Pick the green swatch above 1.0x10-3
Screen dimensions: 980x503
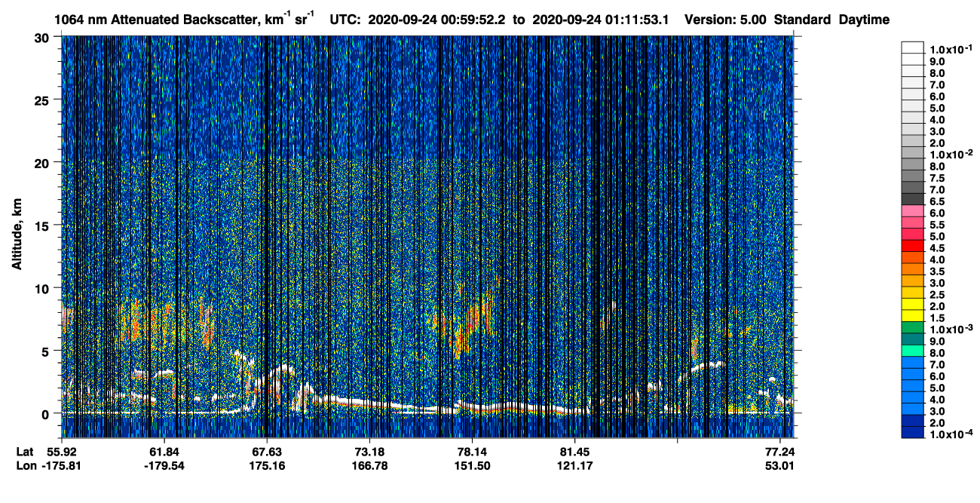tap(912, 327)
